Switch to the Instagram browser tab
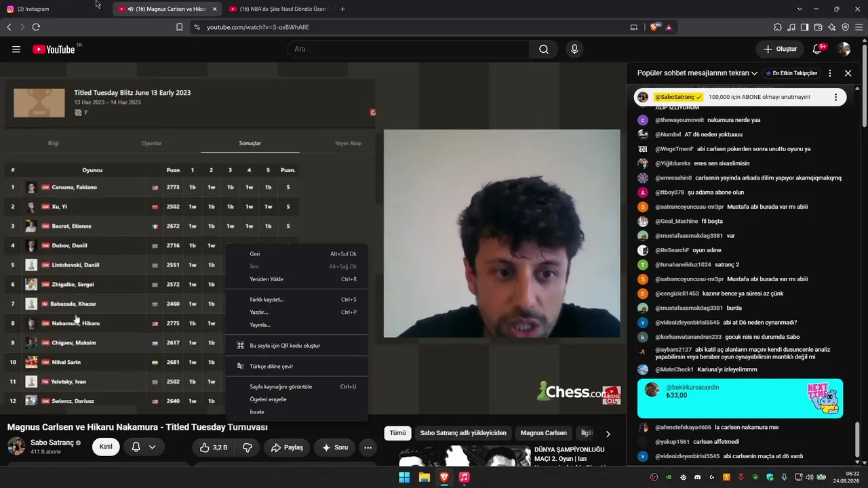This screenshot has height=488, width=868. 54,9
